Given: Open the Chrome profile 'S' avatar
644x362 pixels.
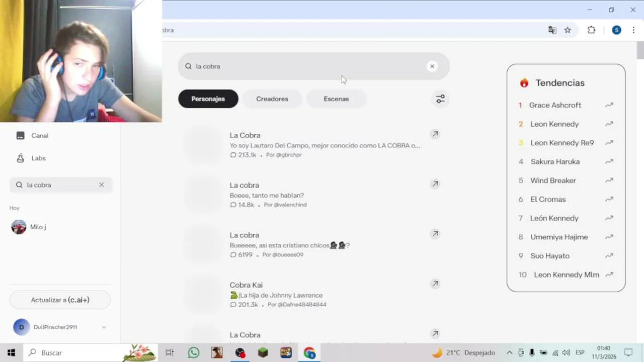Looking at the screenshot, I should point(616,30).
